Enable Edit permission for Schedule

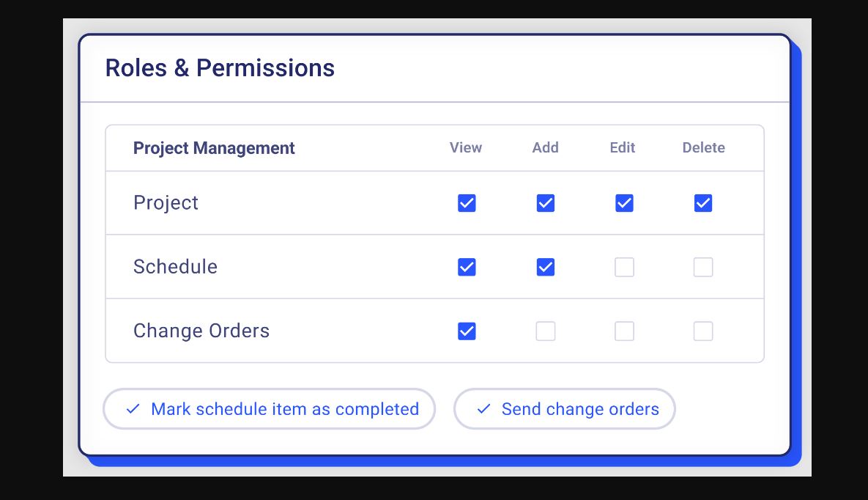tap(624, 267)
